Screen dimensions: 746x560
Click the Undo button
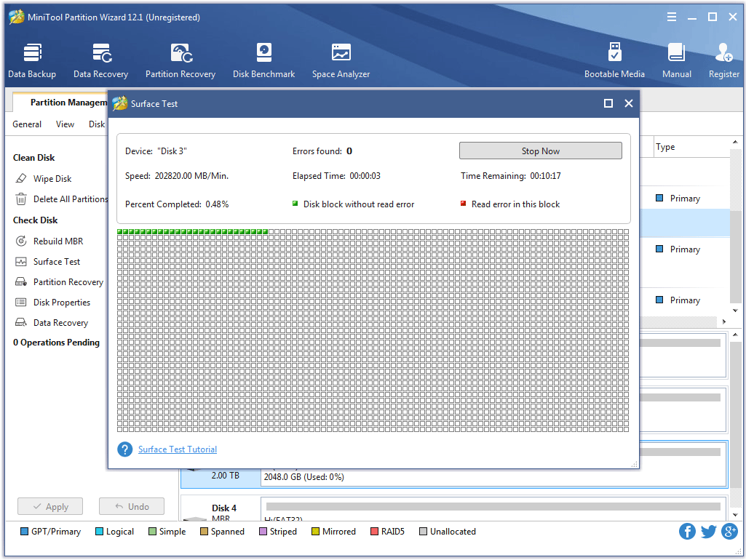(x=132, y=506)
